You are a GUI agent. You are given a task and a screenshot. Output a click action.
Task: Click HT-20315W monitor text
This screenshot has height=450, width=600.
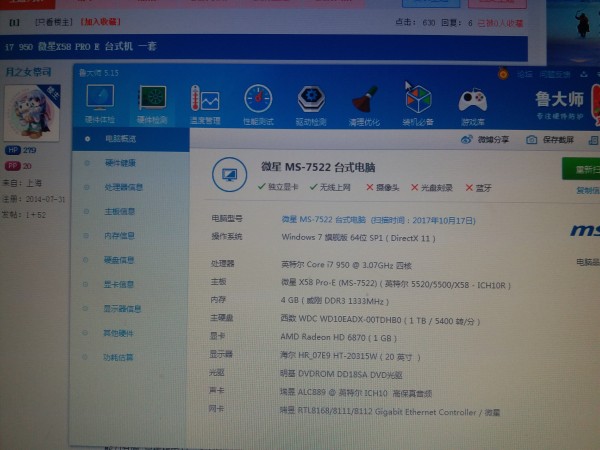click(x=350, y=356)
